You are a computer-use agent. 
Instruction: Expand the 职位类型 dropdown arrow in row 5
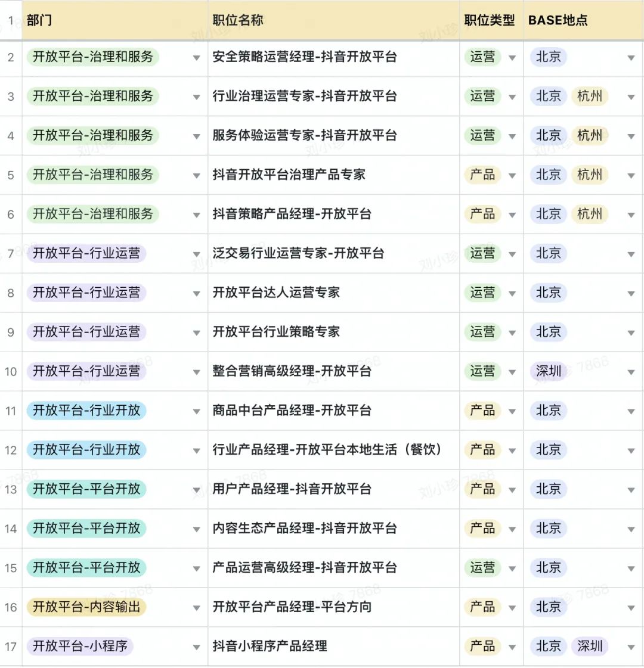(x=512, y=176)
